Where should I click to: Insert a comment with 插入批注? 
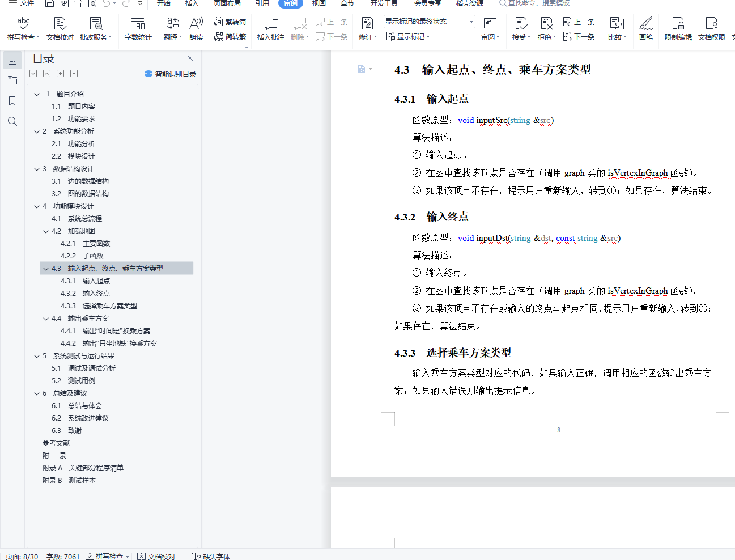tap(271, 29)
